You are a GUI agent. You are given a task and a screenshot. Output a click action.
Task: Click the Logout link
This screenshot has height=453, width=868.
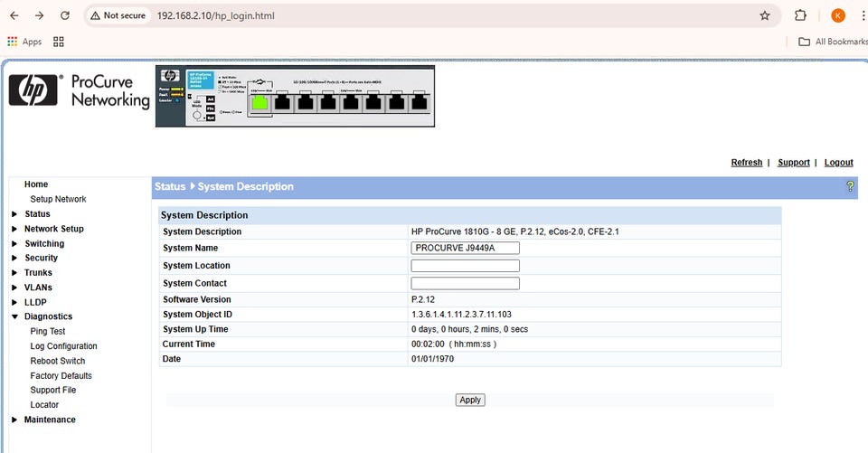point(838,163)
